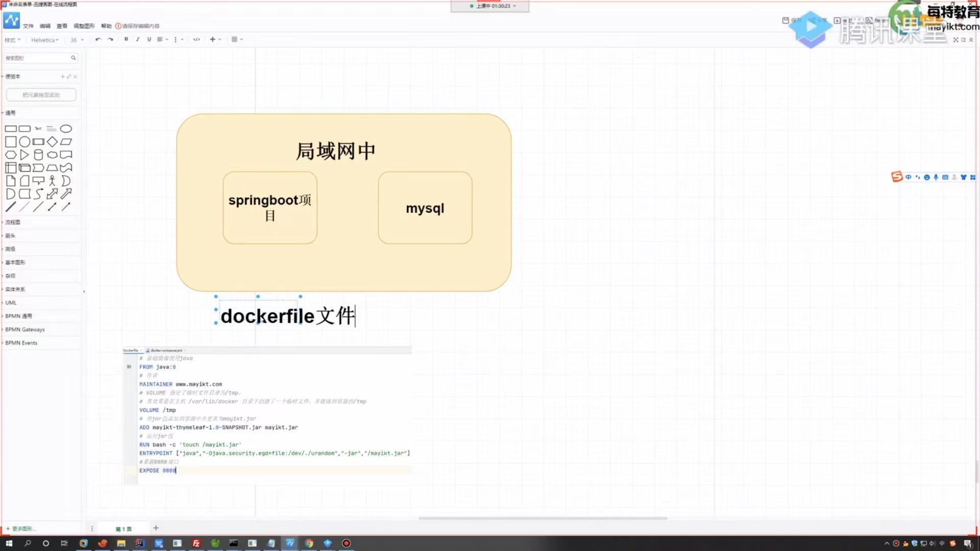Click the search shapes magnifier icon
Viewport: 980px width, 551px height.
pyautogui.click(x=73, y=58)
